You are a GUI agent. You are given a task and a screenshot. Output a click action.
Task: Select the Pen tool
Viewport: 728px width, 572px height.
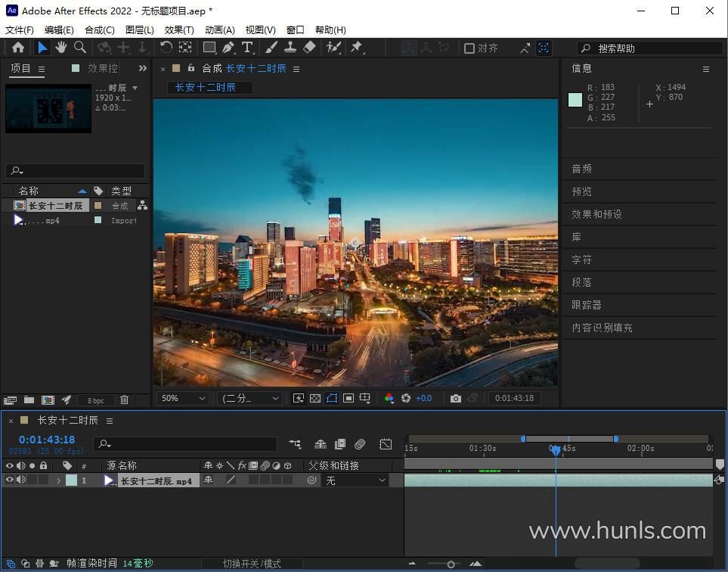tap(228, 48)
